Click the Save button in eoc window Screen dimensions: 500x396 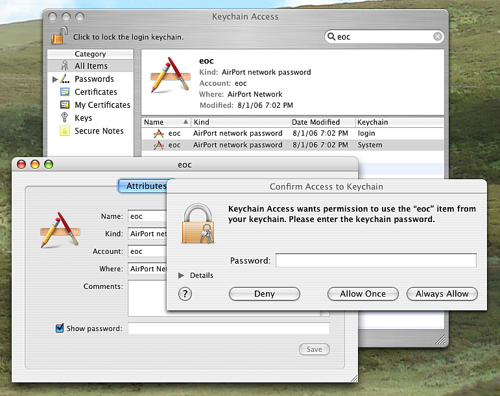tap(314, 349)
